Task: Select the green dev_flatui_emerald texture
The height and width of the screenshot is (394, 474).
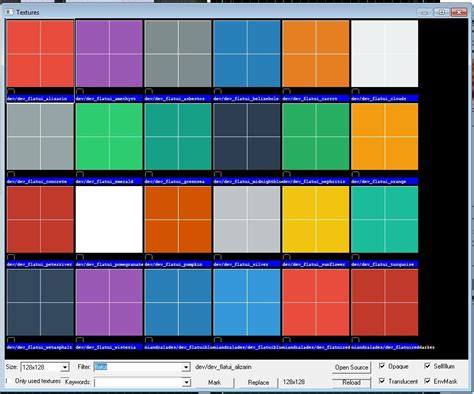Action: point(109,136)
